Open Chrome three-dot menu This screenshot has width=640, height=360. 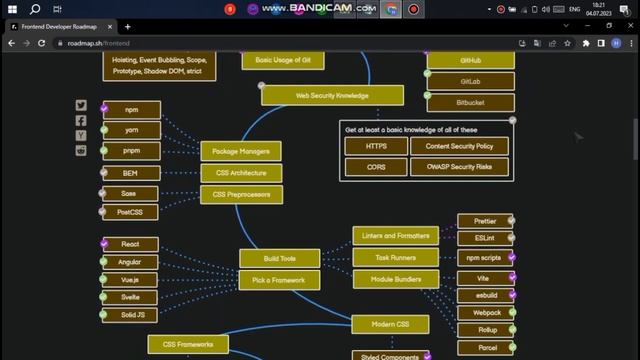pyautogui.click(x=631, y=43)
